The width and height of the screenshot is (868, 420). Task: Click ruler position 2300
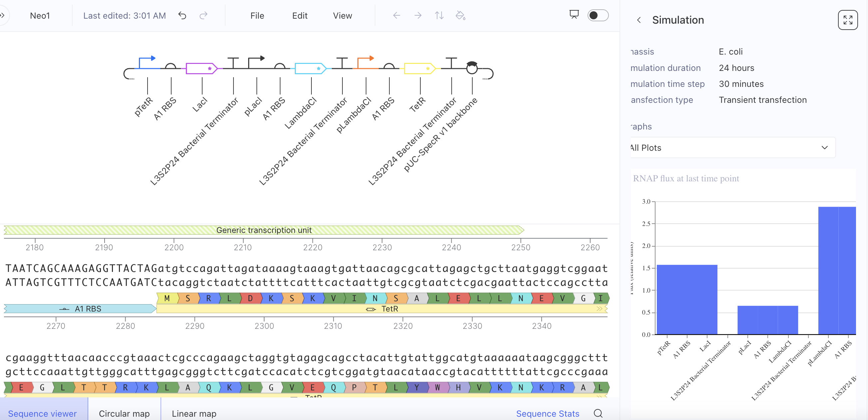point(264,326)
